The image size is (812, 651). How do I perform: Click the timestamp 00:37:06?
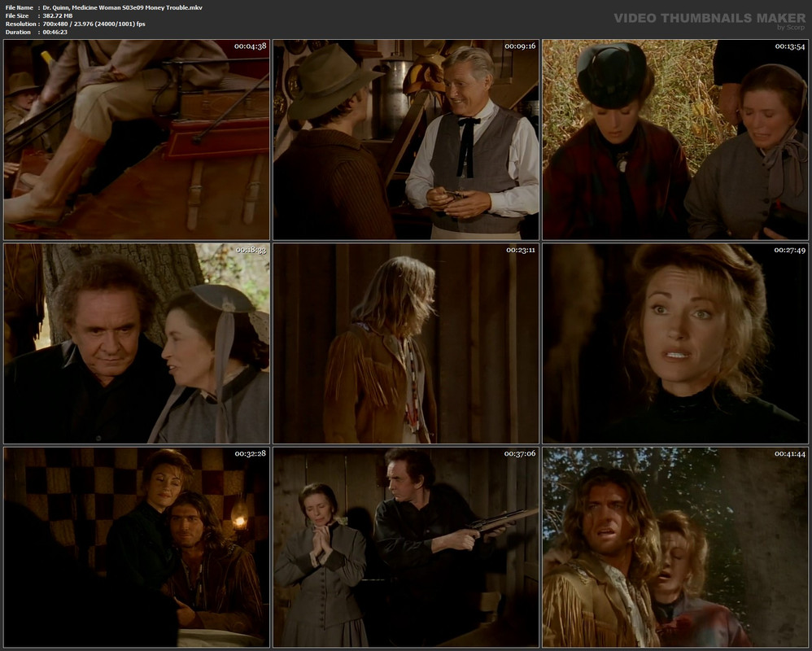click(x=520, y=454)
